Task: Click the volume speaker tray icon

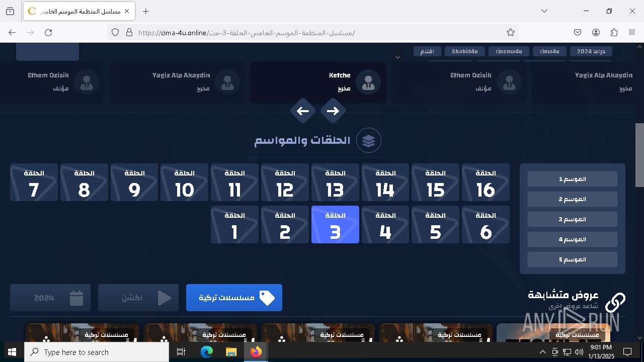Action: [579, 352]
